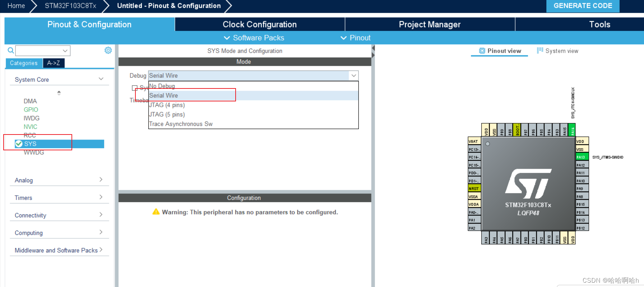Switch to Pinout view
The image size is (644, 287).
point(500,51)
